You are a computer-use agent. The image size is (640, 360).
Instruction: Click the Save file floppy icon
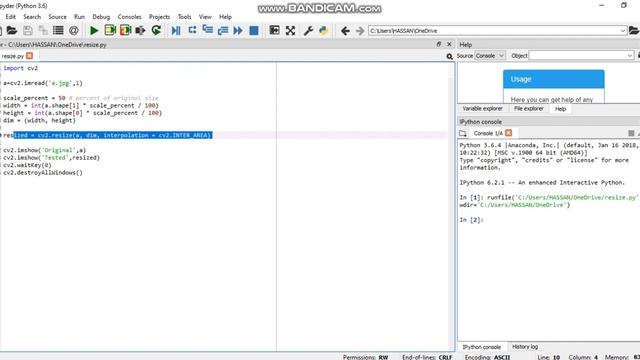click(x=28, y=31)
